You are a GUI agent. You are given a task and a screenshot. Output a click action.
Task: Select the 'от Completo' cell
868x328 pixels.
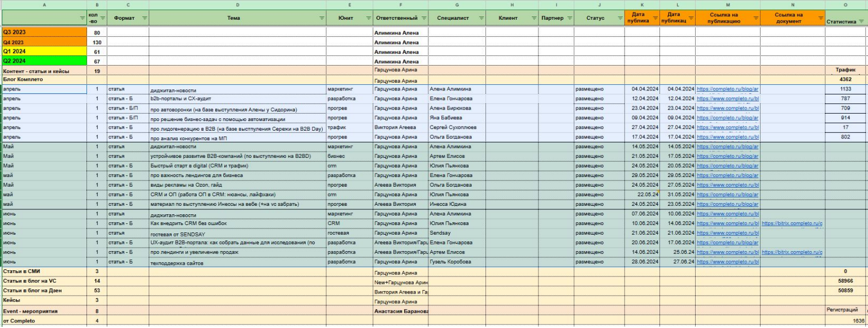(44, 321)
